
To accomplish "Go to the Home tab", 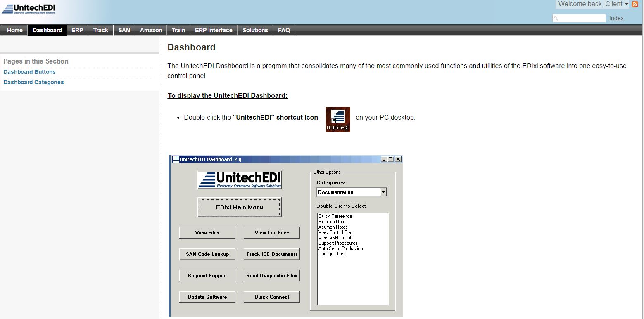I will [15, 30].
